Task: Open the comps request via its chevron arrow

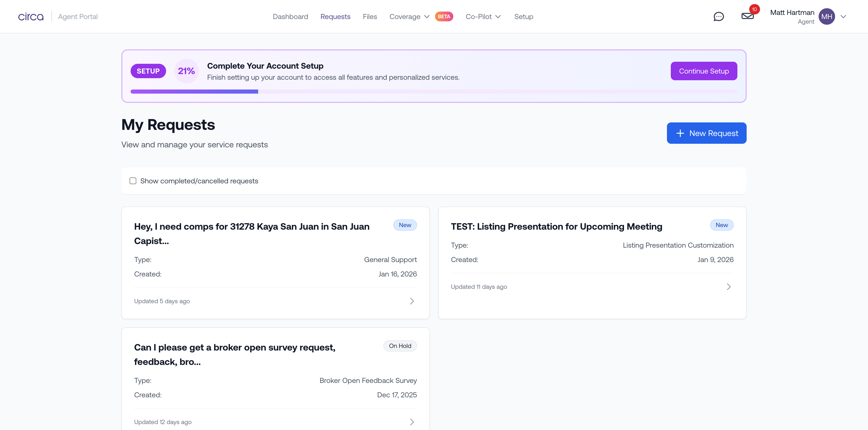Action: click(x=412, y=301)
